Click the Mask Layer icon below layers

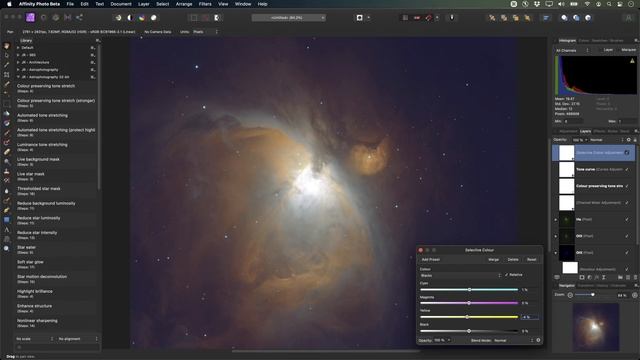click(x=582, y=277)
